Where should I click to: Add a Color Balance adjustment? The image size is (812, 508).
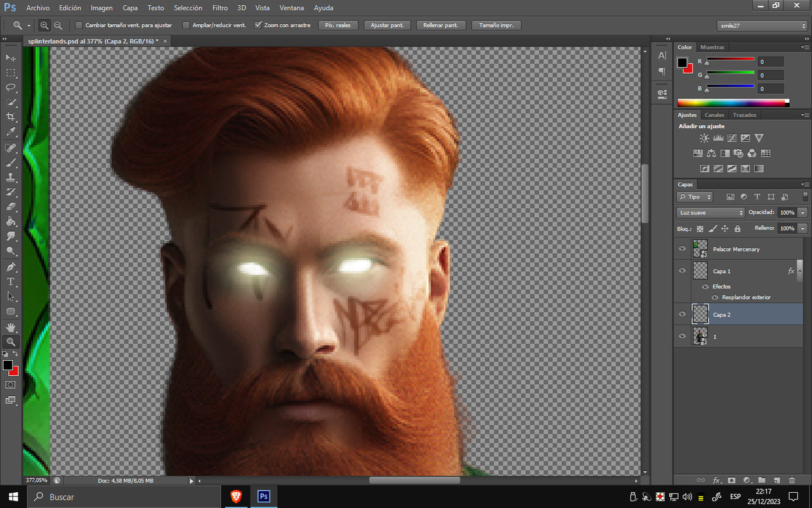click(x=711, y=153)
